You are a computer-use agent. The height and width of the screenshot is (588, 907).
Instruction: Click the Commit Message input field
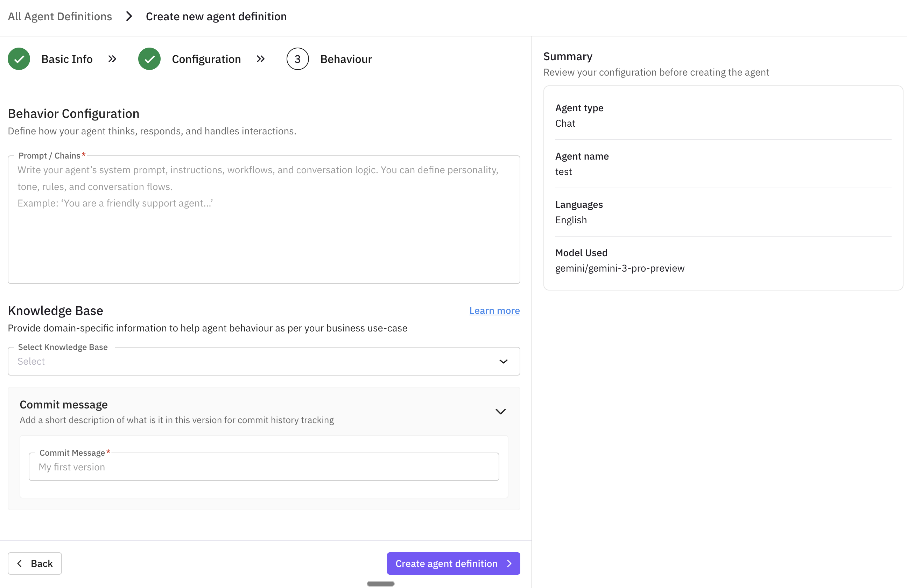[263, 467]
